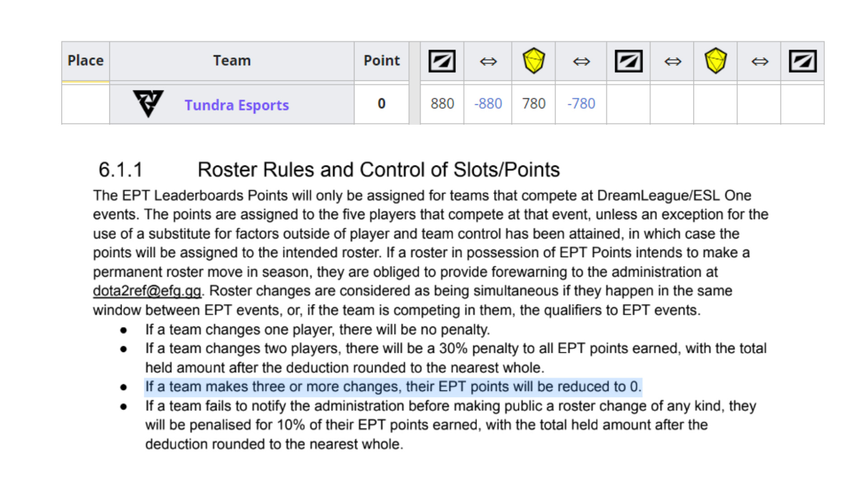Click the 6.1.1 Roster Rules section heading

tap(378, 170)
